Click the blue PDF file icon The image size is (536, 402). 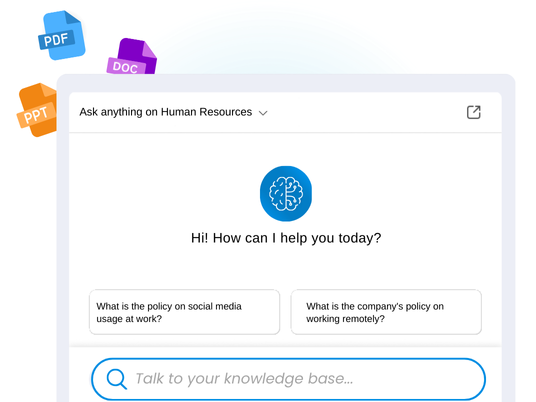[62, 35]
